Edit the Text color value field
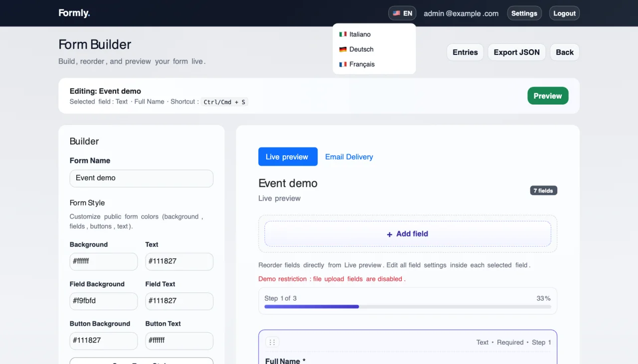Viewport: 638px width, 364px height. click(179, 261)
